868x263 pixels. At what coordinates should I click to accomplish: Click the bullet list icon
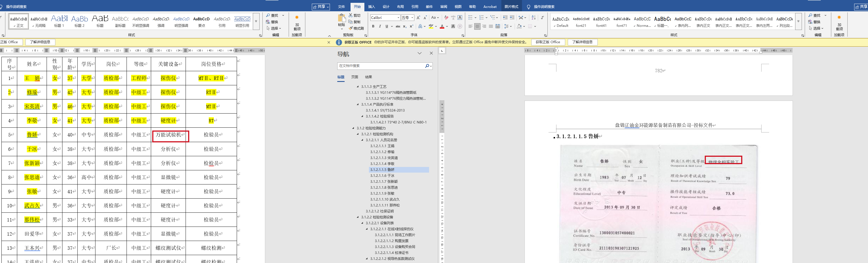tap(470, 18)
